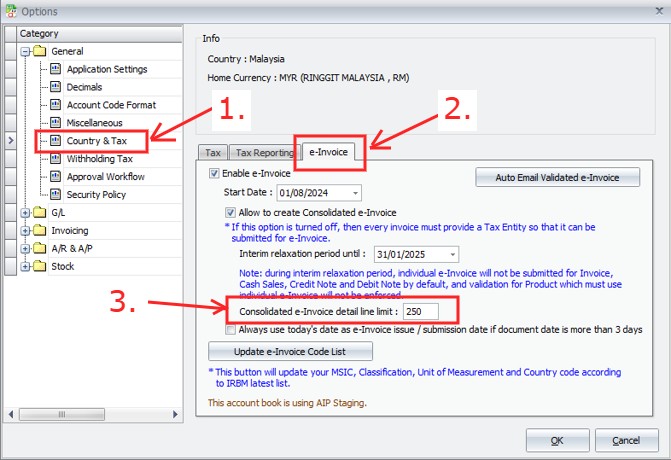Click the Security Policy item icon
The image size is (671, 460).
[x=56, y=195]
